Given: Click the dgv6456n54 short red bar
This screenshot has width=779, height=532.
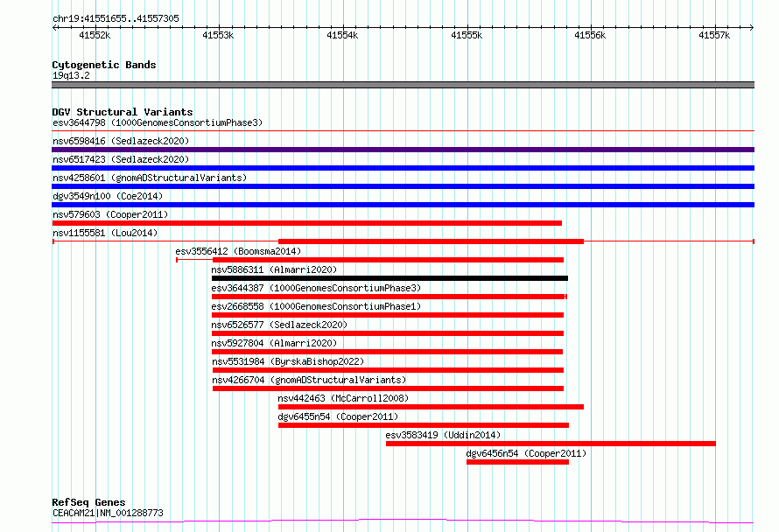Looking at the screenshot, I should pyautogui.click(x=517, y=462).
